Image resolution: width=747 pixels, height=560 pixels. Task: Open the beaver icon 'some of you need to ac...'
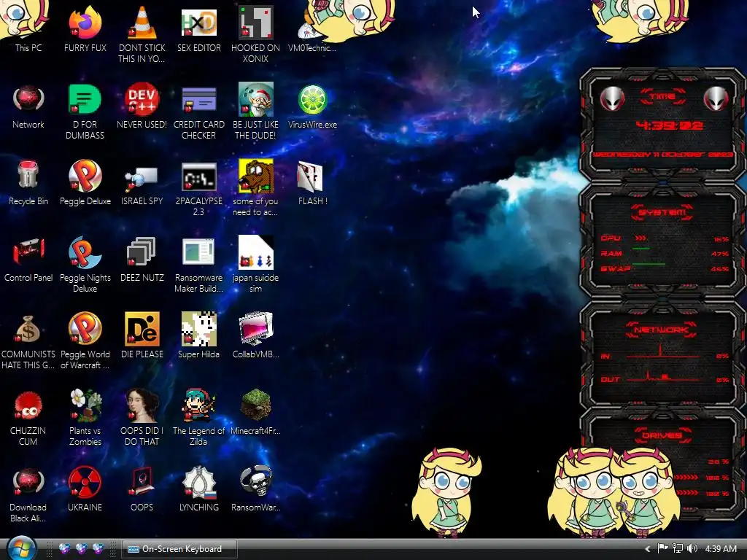(256, 187)
